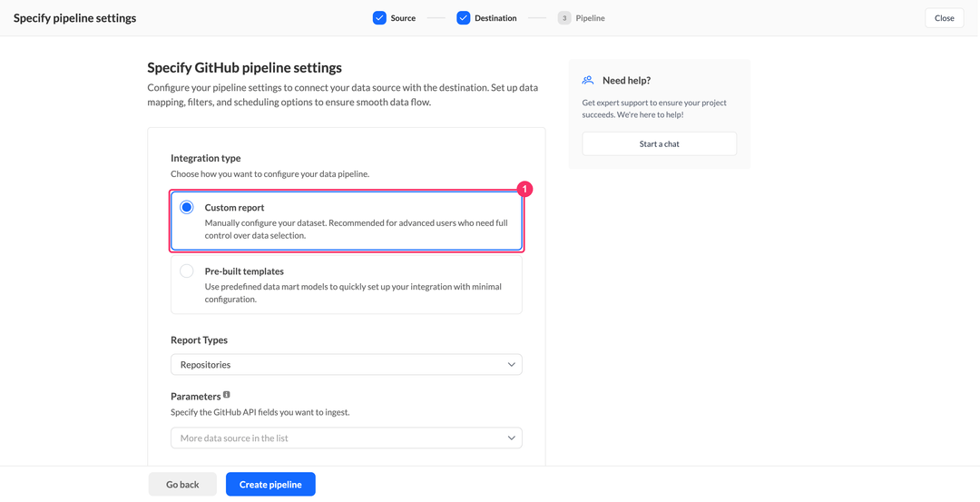Click the Destination step checkmark icon
980x502 pixels.
(x=463, y=18)
